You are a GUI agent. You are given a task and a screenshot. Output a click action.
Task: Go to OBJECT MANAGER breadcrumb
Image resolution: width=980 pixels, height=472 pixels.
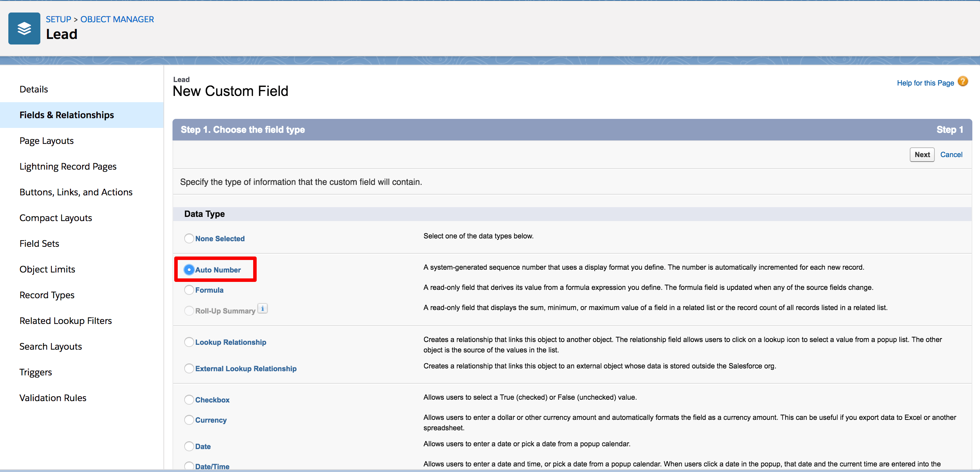point(117,19)
